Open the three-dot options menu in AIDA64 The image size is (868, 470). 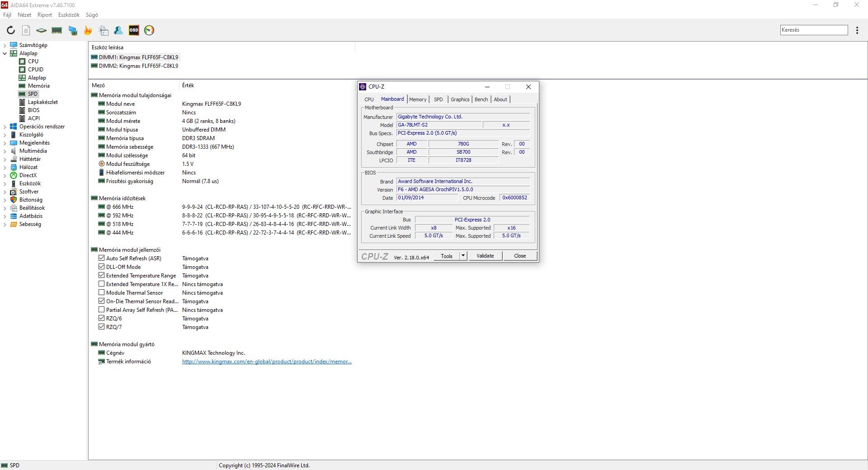pyautogui.click(x=857, y=30)
